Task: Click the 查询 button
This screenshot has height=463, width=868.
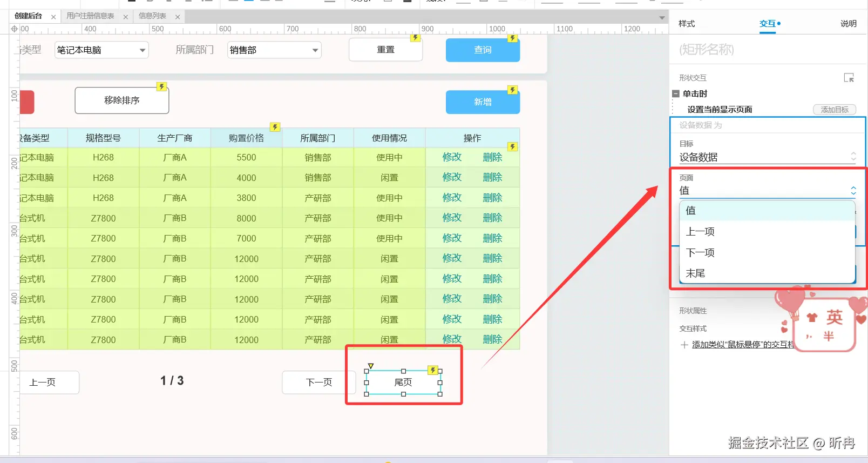Action: [x=483, y=50]
